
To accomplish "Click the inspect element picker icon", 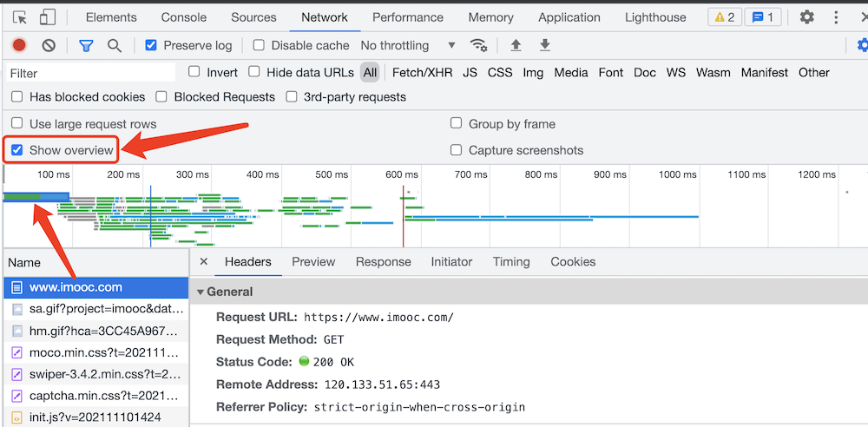I will (x=20, y=17).
